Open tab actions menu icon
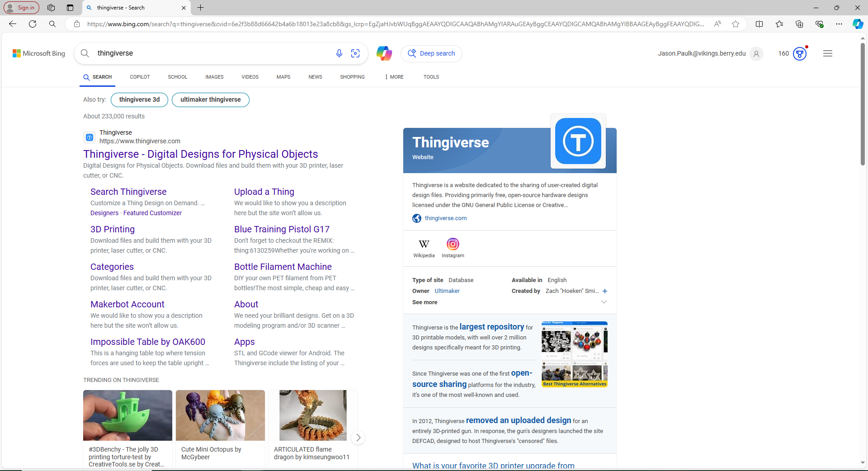This screenshot has width=868, height=471. coord(70,8)
